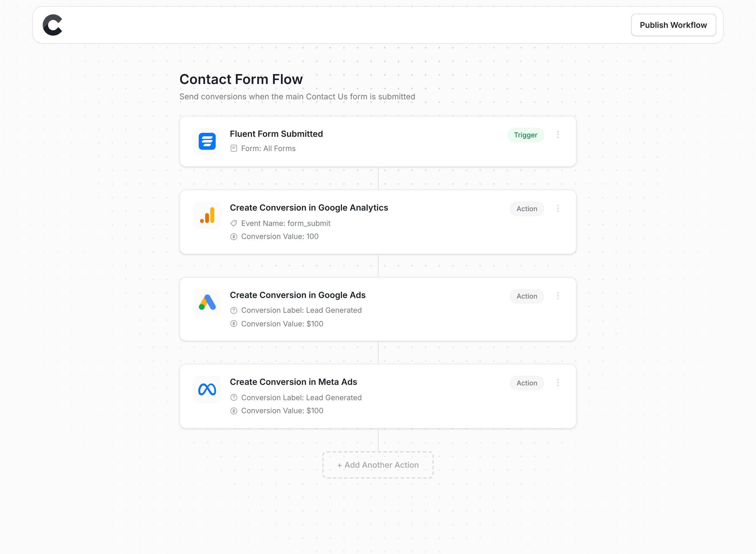Screen dimensions: 756x554
Task: Click the form icon beside "Form: All Forms"
Action: click(x=234, y=148)
